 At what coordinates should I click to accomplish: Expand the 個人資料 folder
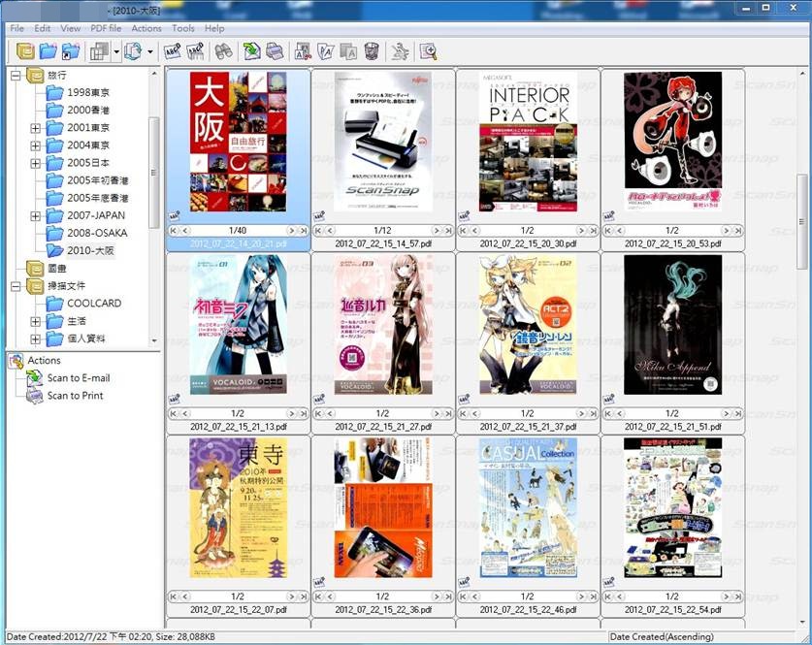coord(35,339)
